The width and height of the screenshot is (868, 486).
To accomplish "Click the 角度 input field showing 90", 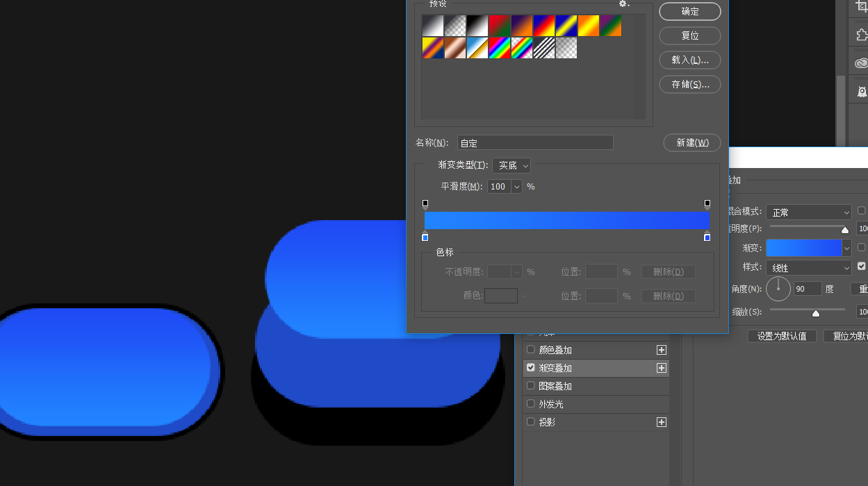I will coord(808,289).
